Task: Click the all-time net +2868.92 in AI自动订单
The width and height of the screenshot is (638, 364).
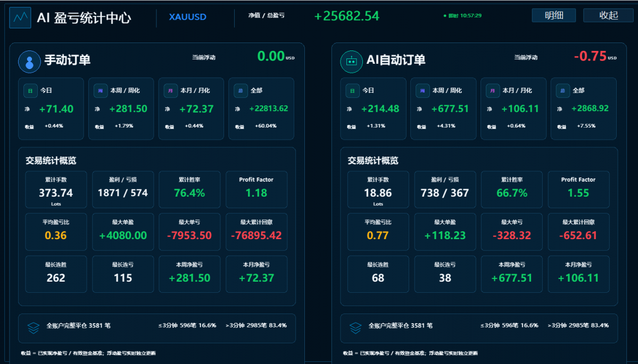Action: 590,108
